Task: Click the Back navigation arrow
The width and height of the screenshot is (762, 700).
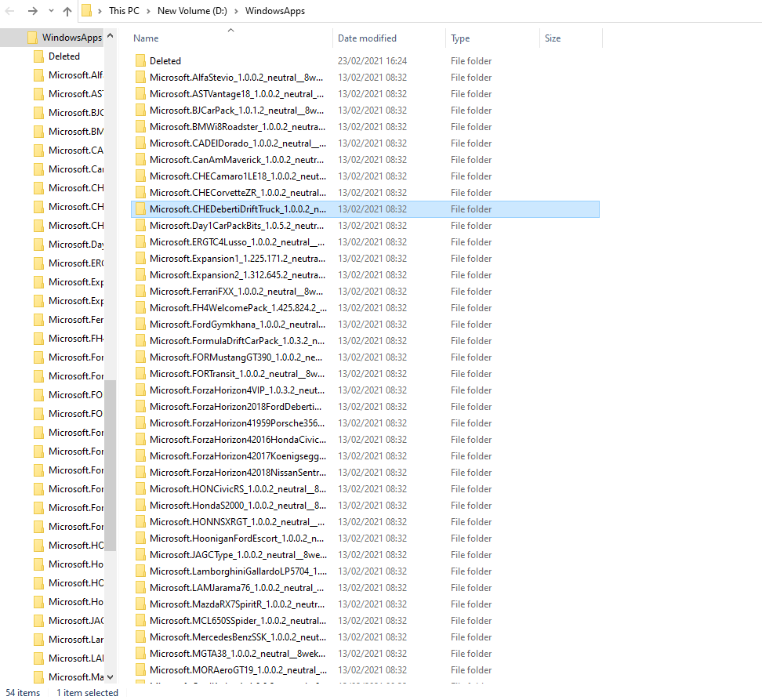Action: coord(9,11)
